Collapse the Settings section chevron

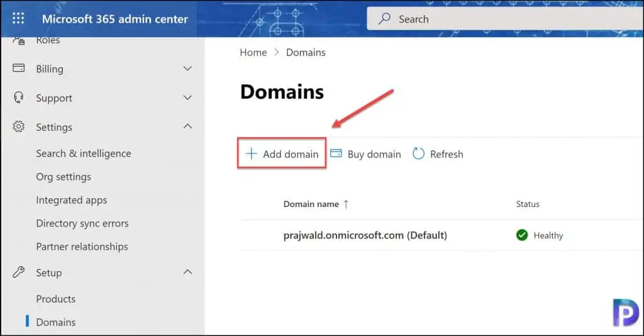tap(187, 126)
